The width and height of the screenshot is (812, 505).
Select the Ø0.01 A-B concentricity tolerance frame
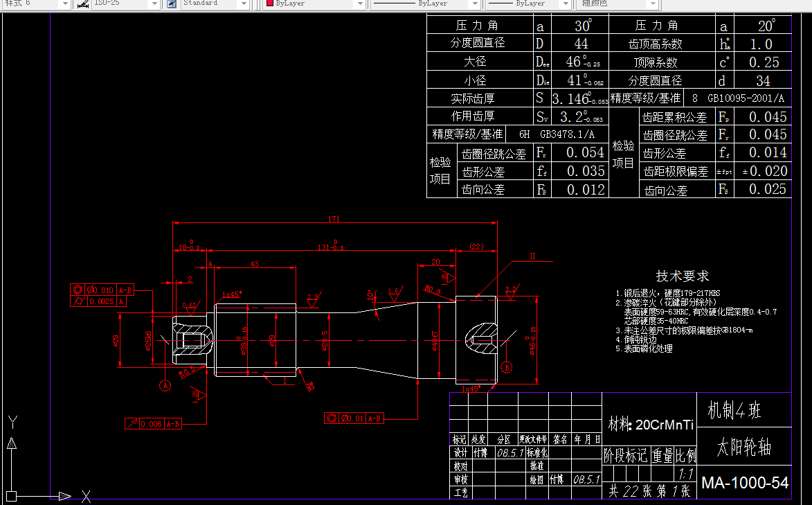[x=354, y=418]
